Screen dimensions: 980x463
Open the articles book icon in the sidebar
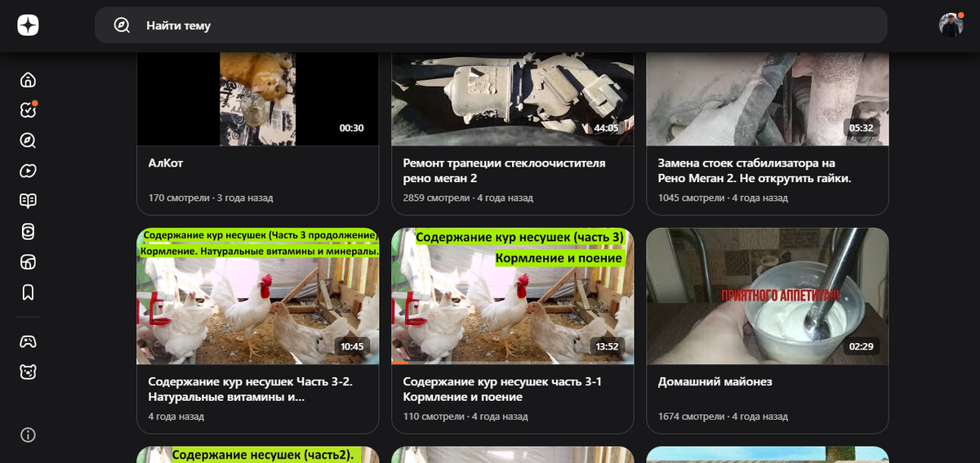coord(28,201)
